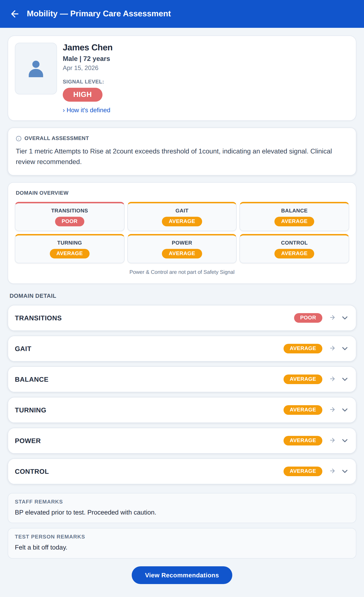The height and width of the screenshot is (597, 364).
Task: Expand the Transitions domain chevron
Action: click(x=345, y=318)
